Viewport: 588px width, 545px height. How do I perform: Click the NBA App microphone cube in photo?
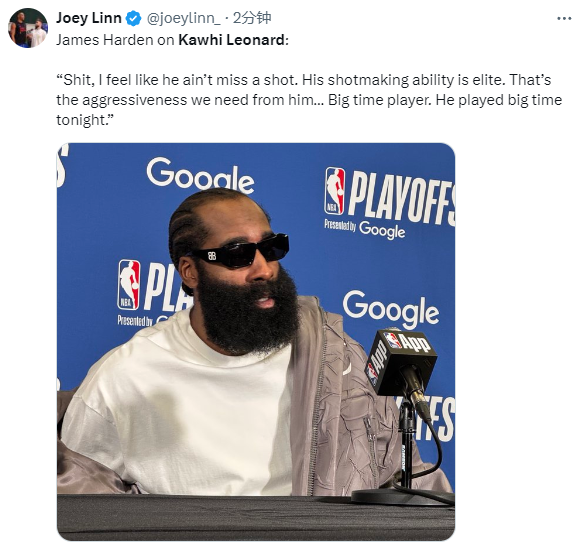(x=401, y=360)
